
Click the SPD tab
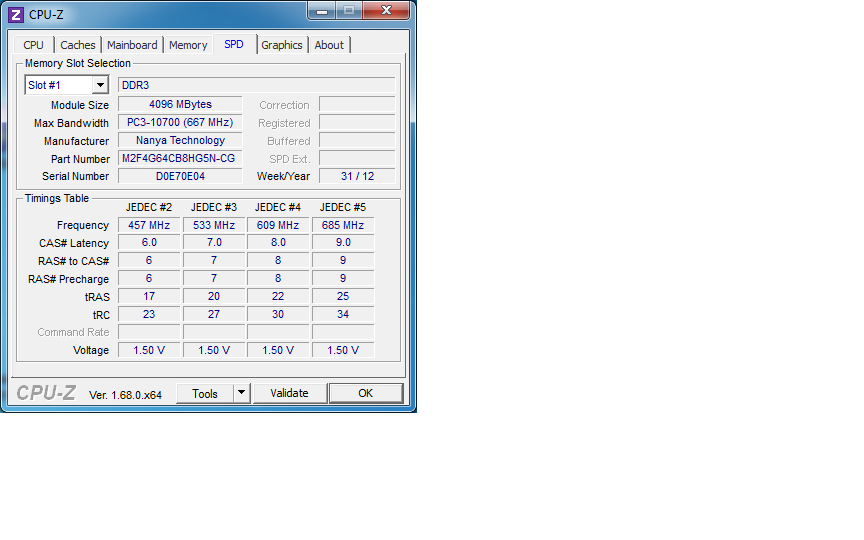click(x=234, y=44)
